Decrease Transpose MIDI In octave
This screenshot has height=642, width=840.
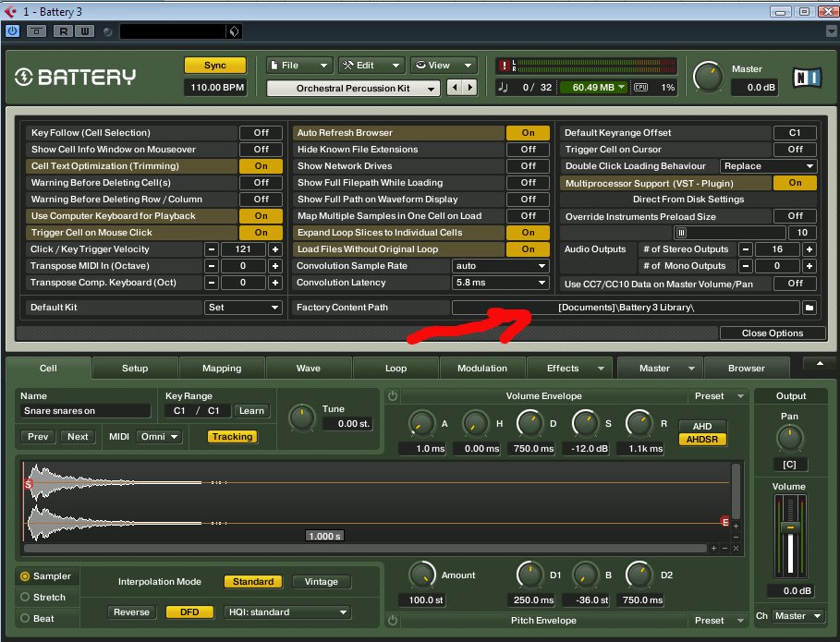212,266
